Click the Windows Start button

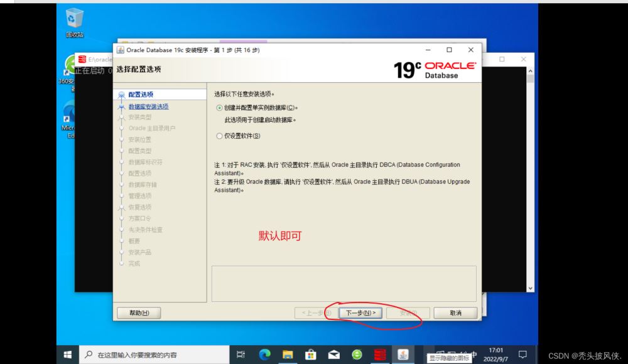[x=68, y=355]
